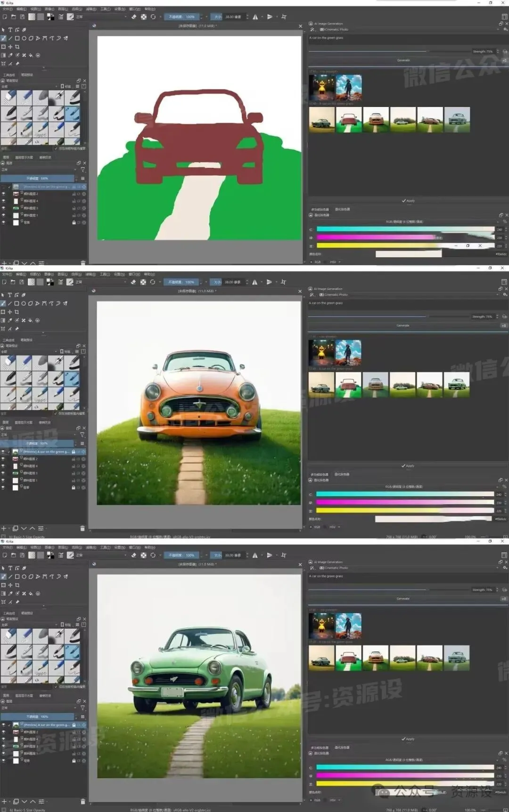Open the Cinematic Photo style dropdown in the top screenshot
The image size is (509, 812).
(410, 29)
